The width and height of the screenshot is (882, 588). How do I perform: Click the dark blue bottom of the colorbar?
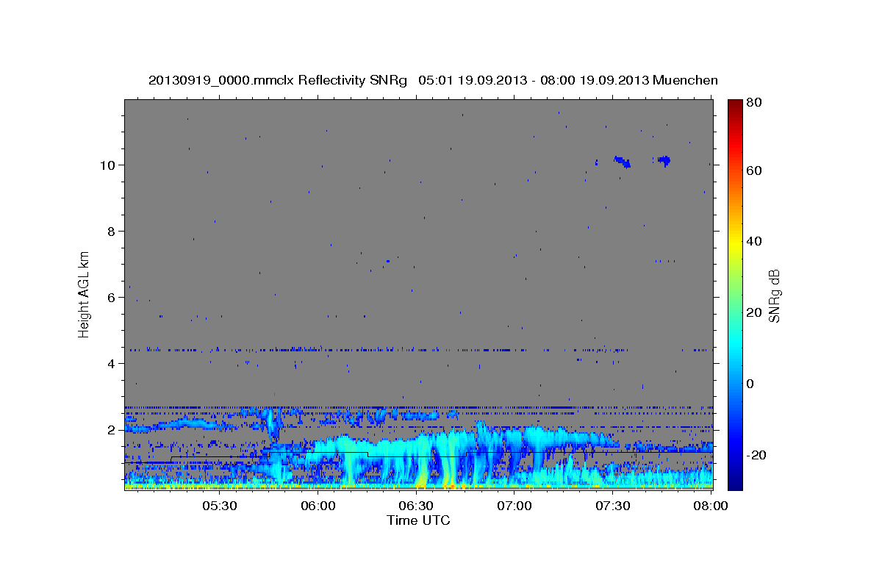(x=735, y=484)
